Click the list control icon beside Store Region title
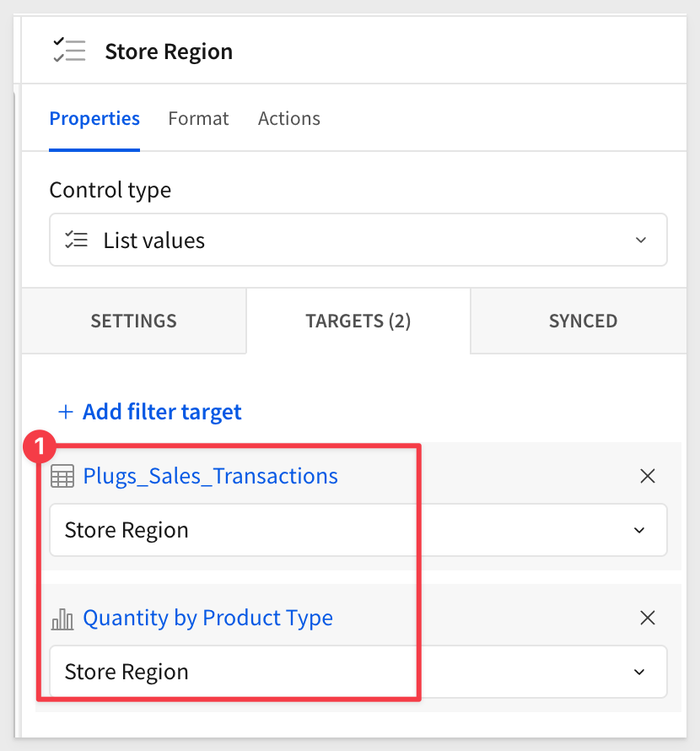The image size is (700, 751). click(x=68, y=51)
